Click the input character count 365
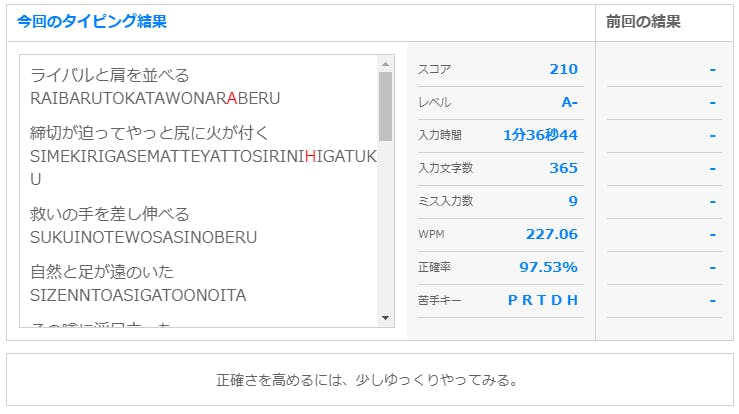 563,168
